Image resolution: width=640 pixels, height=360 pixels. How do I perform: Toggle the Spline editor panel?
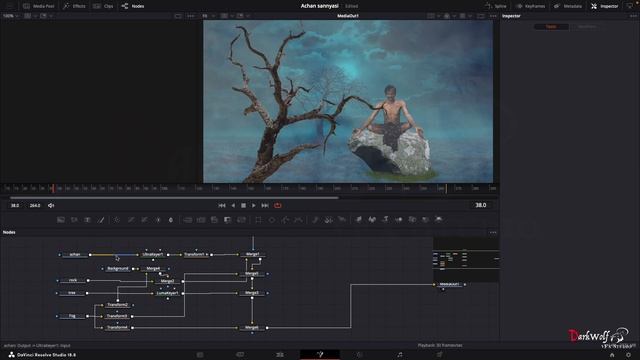(496, 6)
